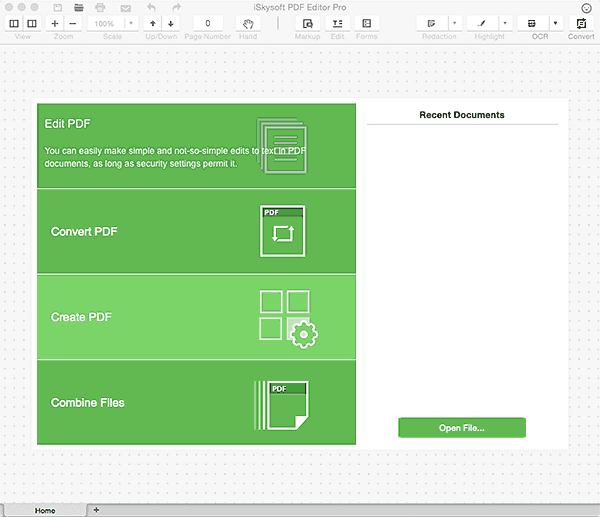Click the Convert PDF document icon

(282, 231)
